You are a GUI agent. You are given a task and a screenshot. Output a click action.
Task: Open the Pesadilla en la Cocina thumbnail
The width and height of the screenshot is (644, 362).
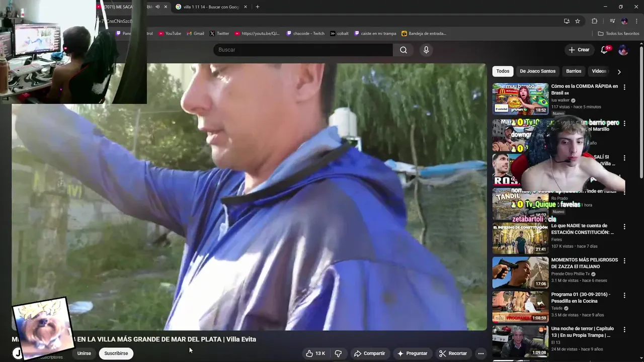click(520, 307)
